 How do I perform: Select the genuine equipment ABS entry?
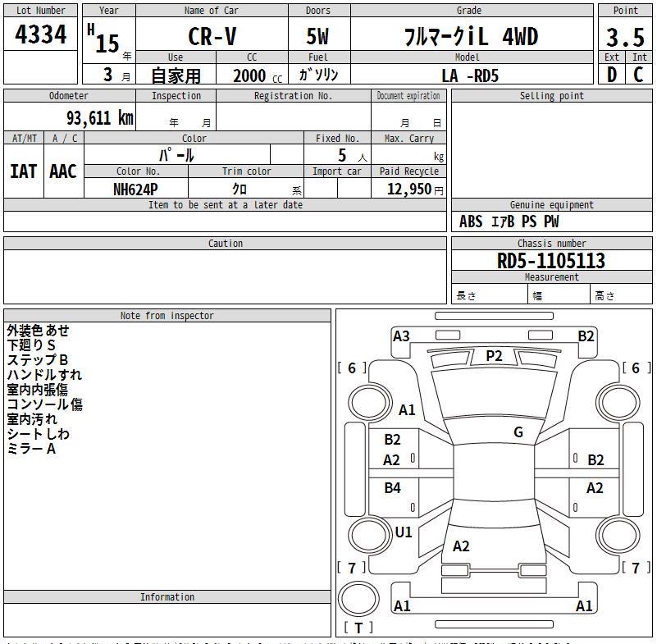[x=471, y=222]
